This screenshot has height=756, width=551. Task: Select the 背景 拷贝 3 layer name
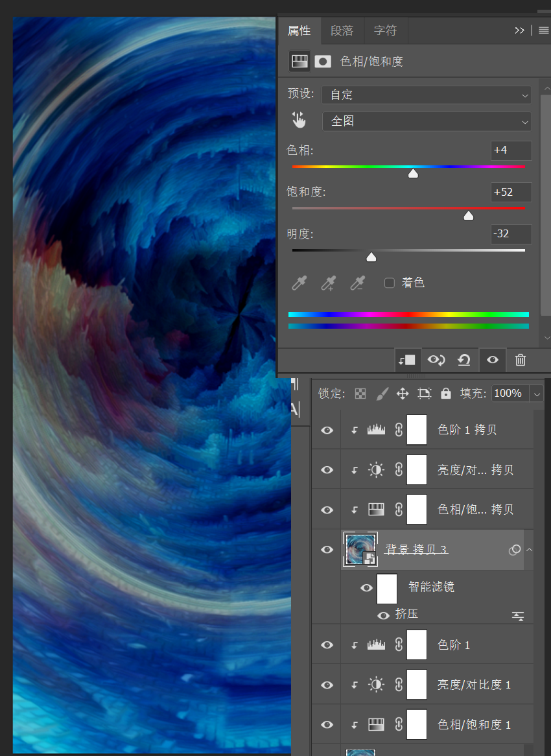[416, 550]
